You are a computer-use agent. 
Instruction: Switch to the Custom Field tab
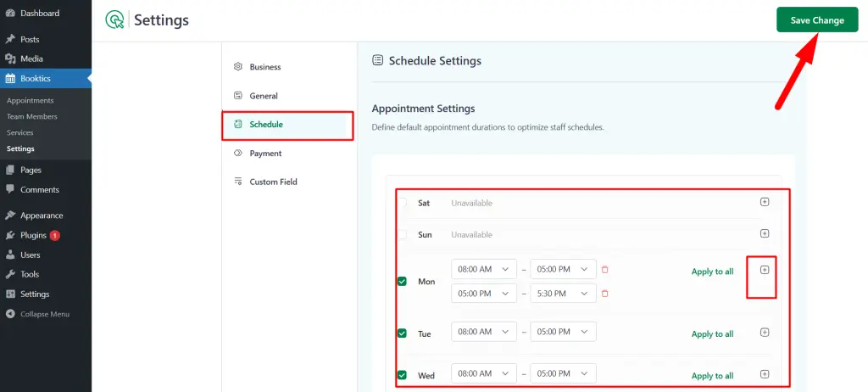point(273,182)
